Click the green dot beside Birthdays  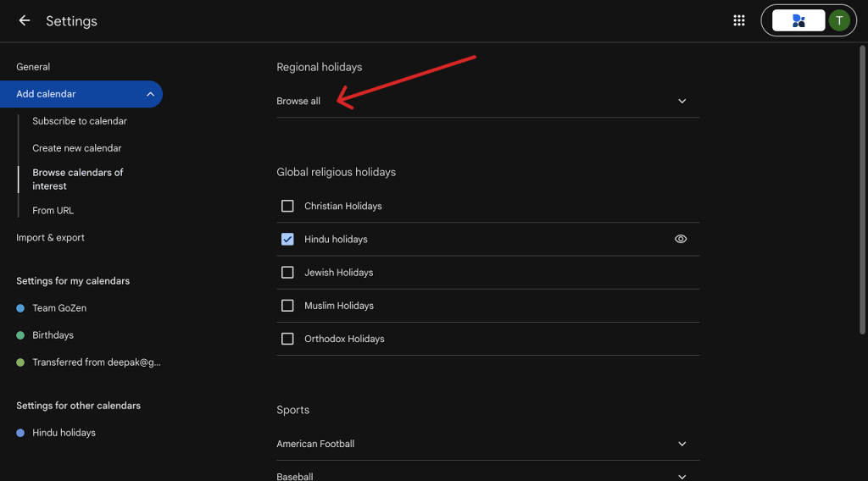(20, 335)
